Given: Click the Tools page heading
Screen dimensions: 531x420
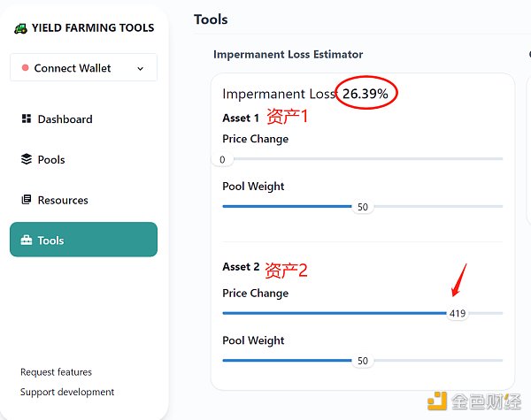Looking at the screenshot, I should [x=211, y=19].
